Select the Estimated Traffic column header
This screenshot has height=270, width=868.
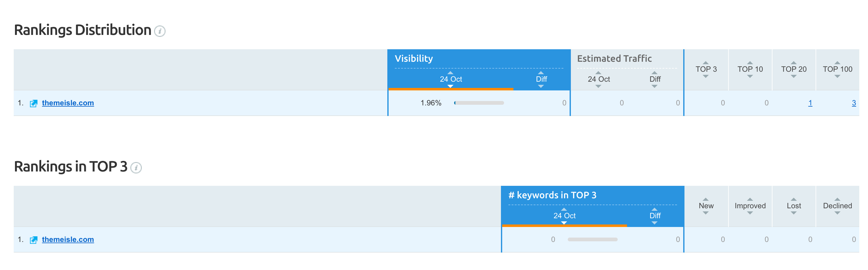coord(615,58)
